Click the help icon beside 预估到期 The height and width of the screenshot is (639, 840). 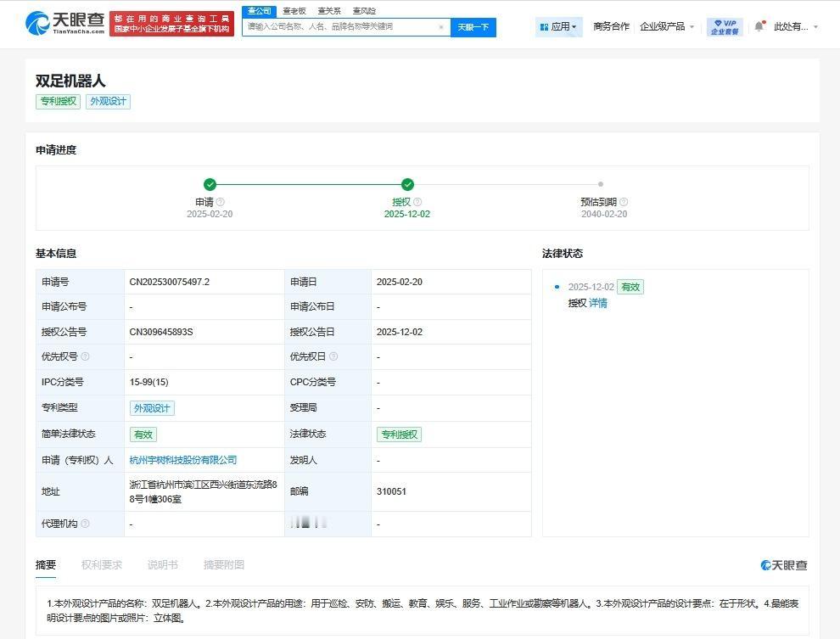pos(623,201)
